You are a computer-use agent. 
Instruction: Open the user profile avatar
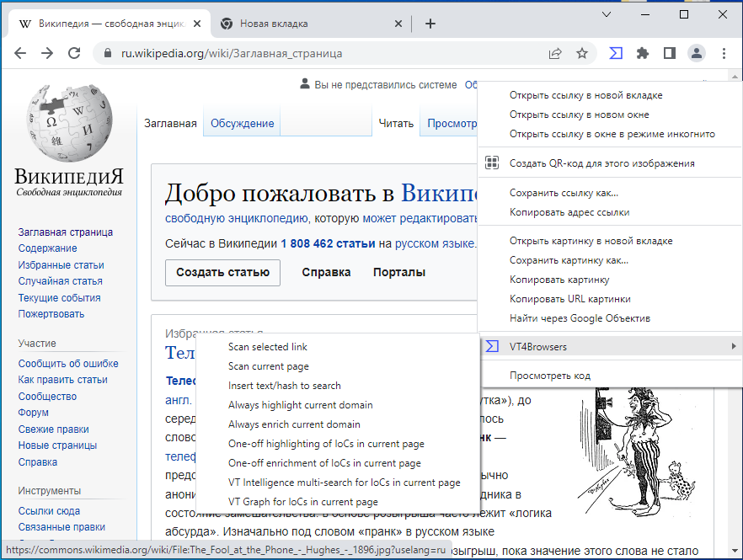click(697, 53)
